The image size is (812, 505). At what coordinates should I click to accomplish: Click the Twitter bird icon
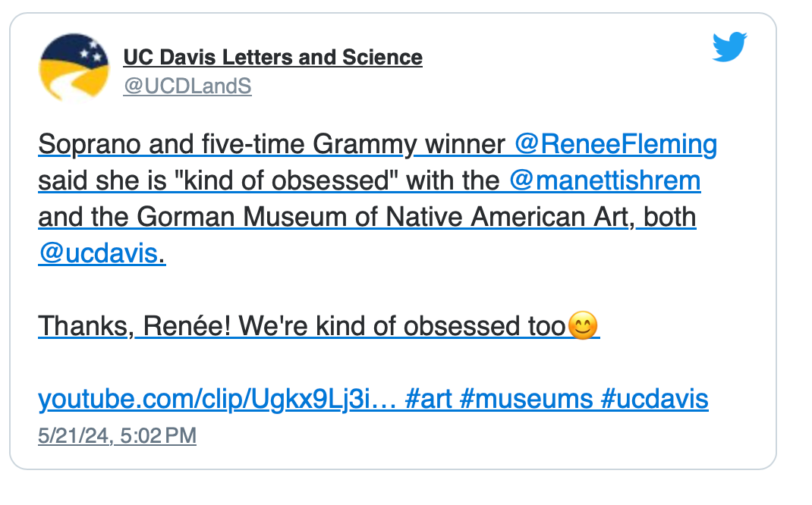click(729, 45)
